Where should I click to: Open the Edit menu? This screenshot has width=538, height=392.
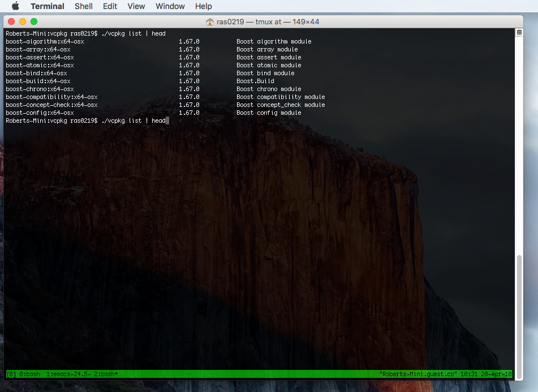click(110, 6)
